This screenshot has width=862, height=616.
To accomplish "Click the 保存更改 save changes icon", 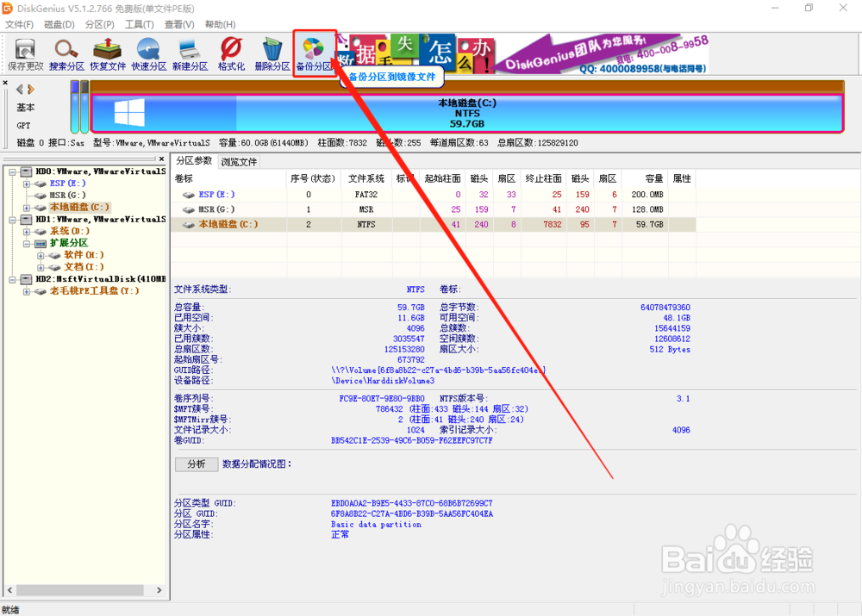I will click(25, 54).
